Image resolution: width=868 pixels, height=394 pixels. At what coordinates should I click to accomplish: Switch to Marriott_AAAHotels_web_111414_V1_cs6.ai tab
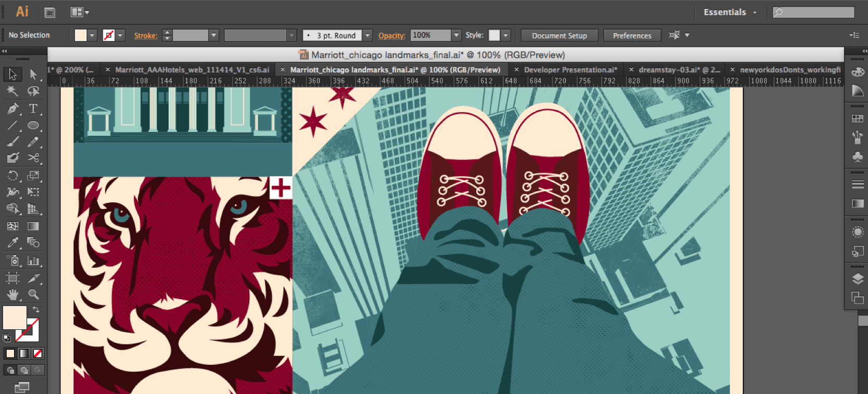(192, 70)
